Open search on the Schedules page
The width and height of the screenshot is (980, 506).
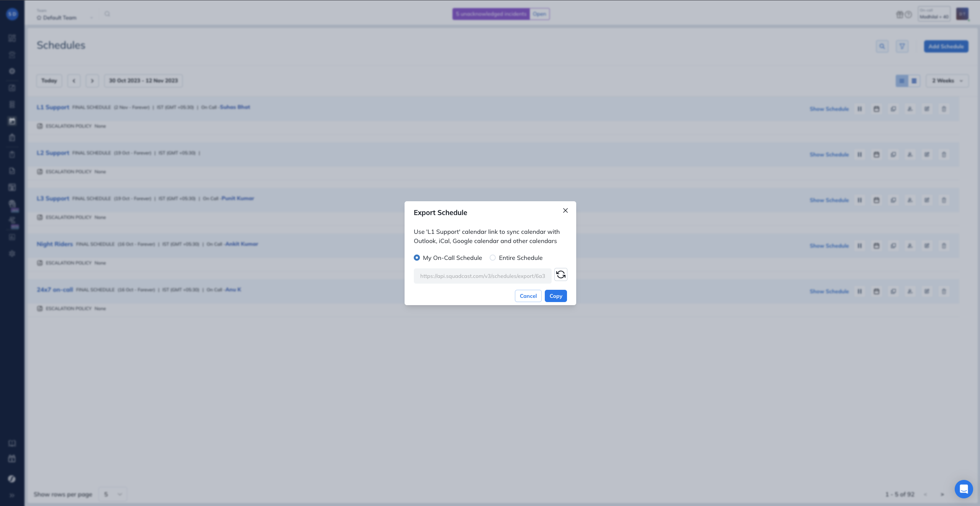coord(882,46)
